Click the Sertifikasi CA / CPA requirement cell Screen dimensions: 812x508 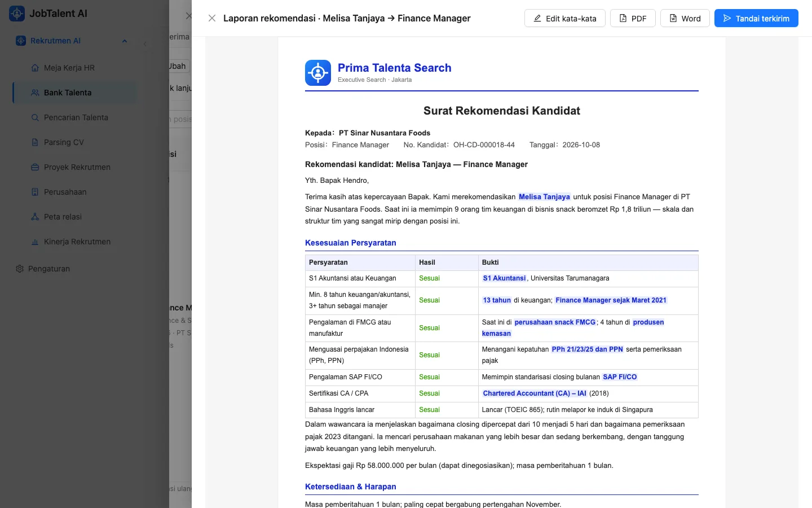(360, 393)
